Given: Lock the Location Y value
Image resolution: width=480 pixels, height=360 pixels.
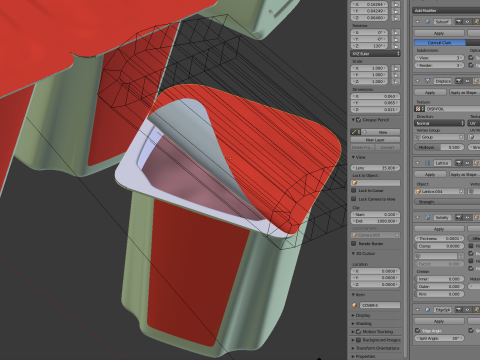Looking at the screenshot, I should tap(395, 11).
